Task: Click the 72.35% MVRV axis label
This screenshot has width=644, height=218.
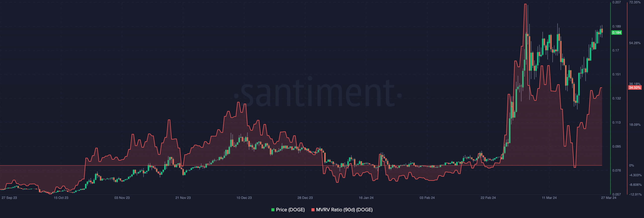Action: (x=635, y=2)
